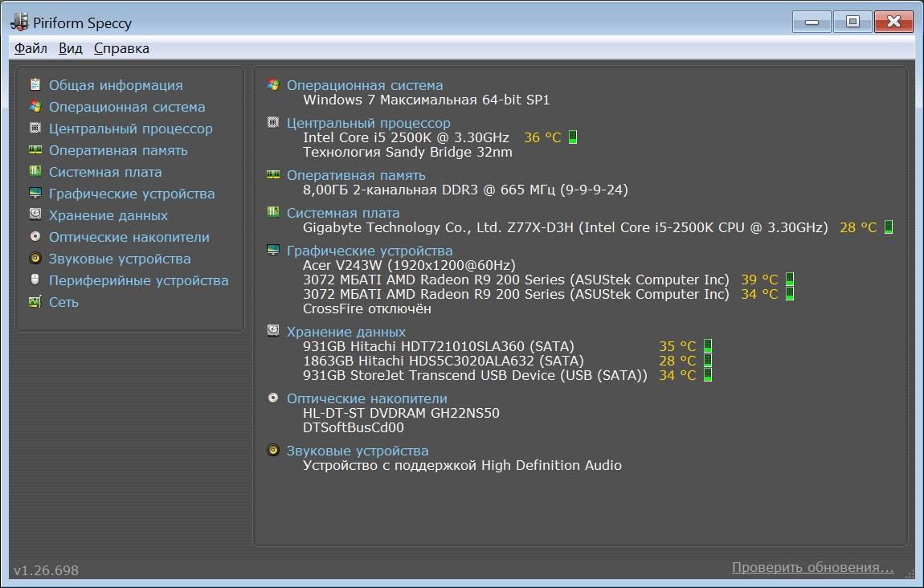
Task: Open the Вид menu
Action: point(70,48)
